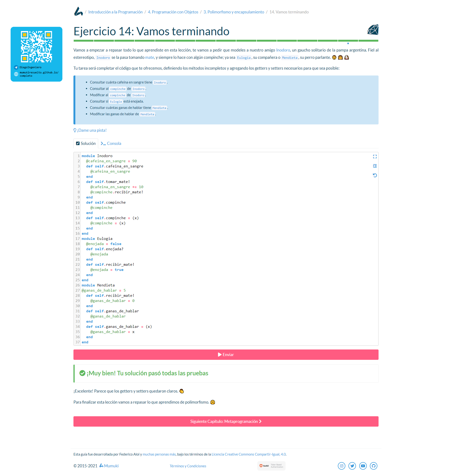
Task: Open the GitHub footer icon
Action: point(373,466)
